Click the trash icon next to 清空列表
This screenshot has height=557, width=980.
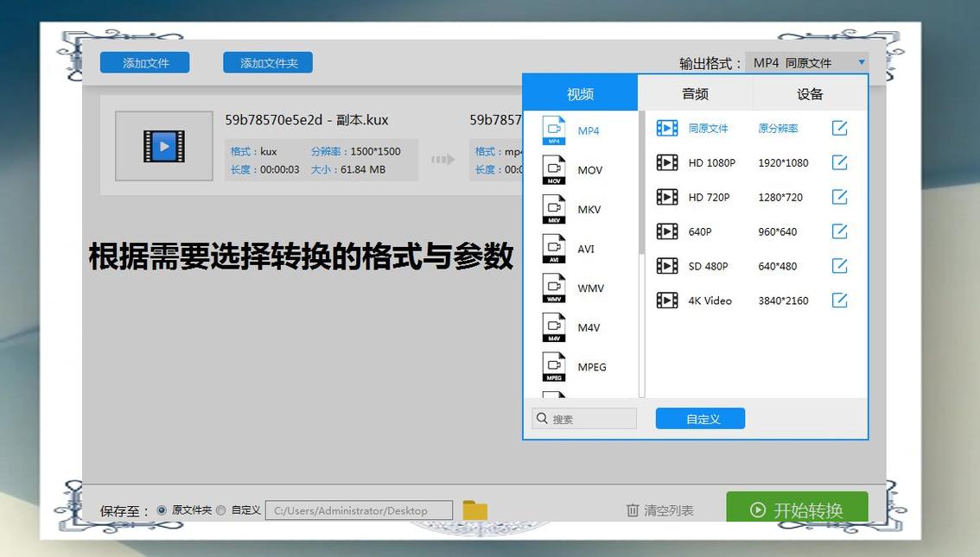[632, 510]
